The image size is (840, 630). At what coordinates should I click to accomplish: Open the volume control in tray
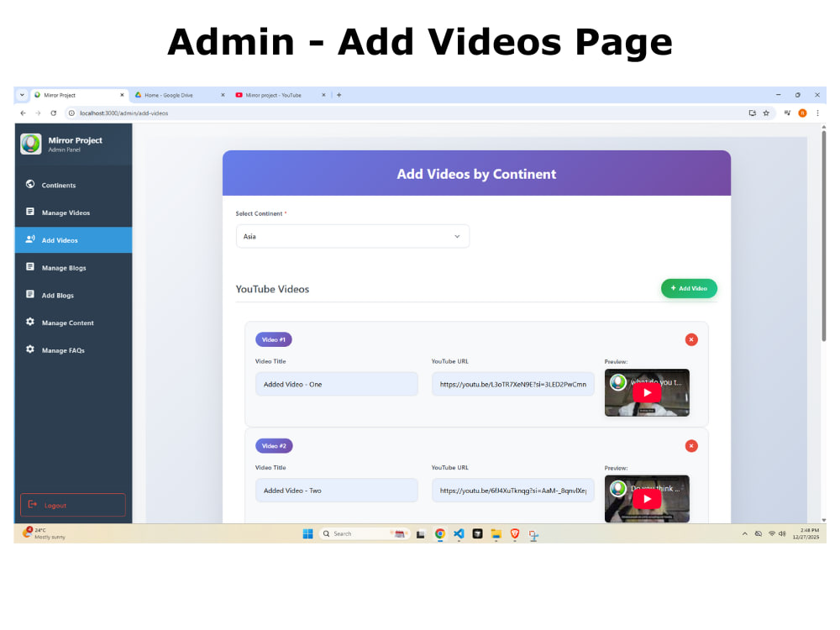tap(782, 533)
